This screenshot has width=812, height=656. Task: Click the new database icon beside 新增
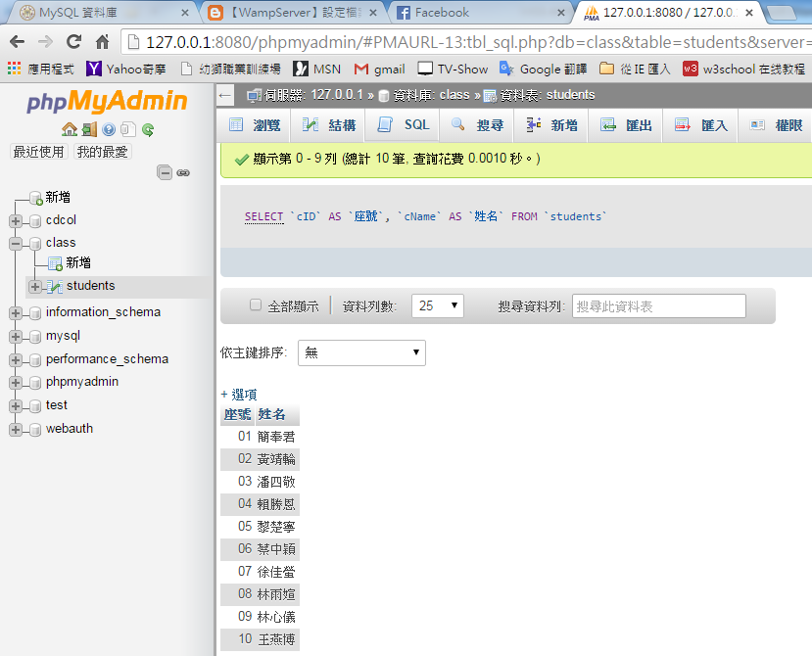point(35,199)
